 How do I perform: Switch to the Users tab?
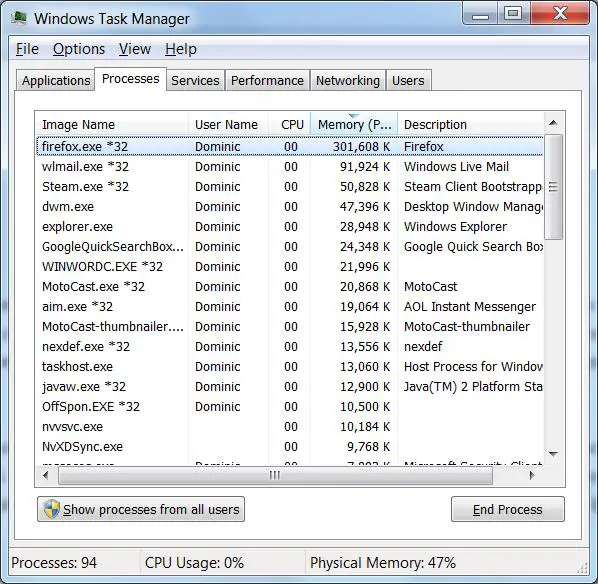[408, 80]
